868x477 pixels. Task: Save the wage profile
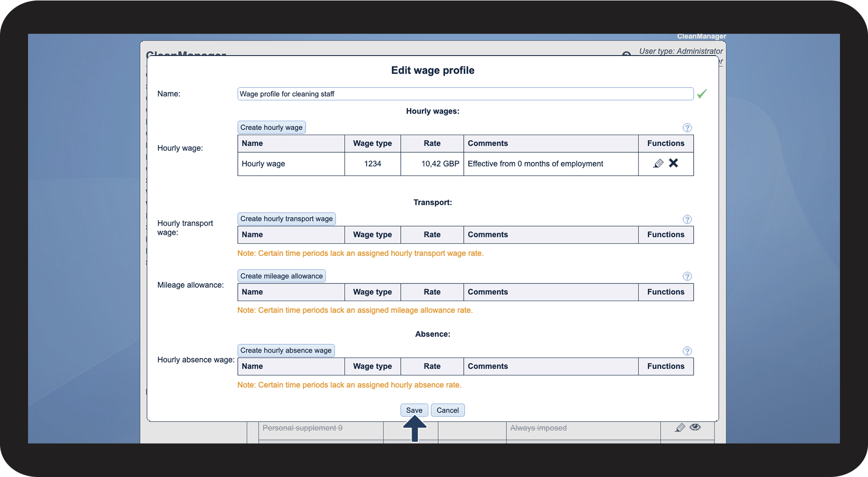(414, 410)
